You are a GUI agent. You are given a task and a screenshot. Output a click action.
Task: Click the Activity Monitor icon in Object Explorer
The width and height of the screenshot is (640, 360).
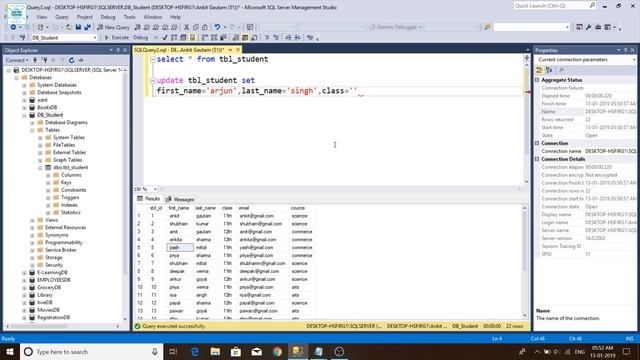tap(81, 60)
